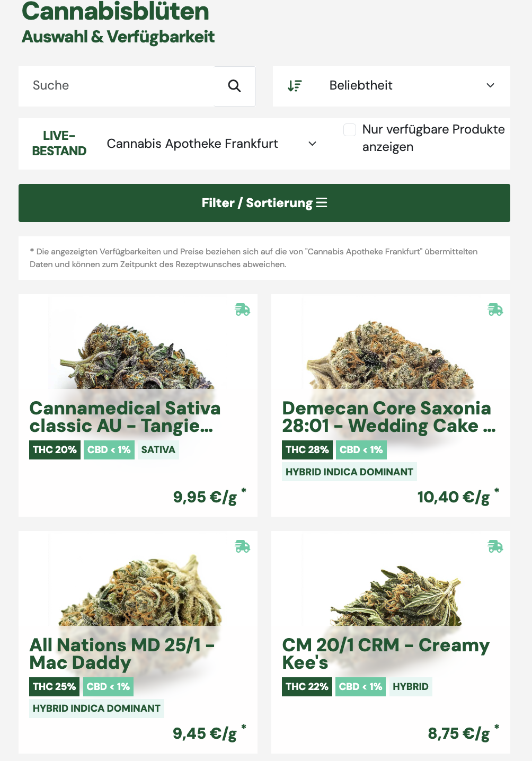This screenshot has height=761, width=532.
Task: Open Cannamedical Sativa classic AU product title
Action: coord(125,417)
